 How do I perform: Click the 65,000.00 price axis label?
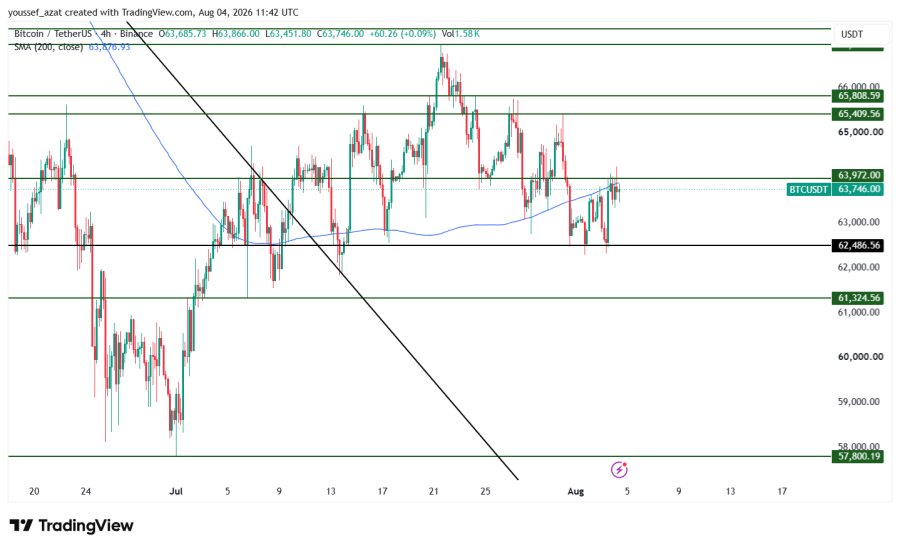(860, 132)
